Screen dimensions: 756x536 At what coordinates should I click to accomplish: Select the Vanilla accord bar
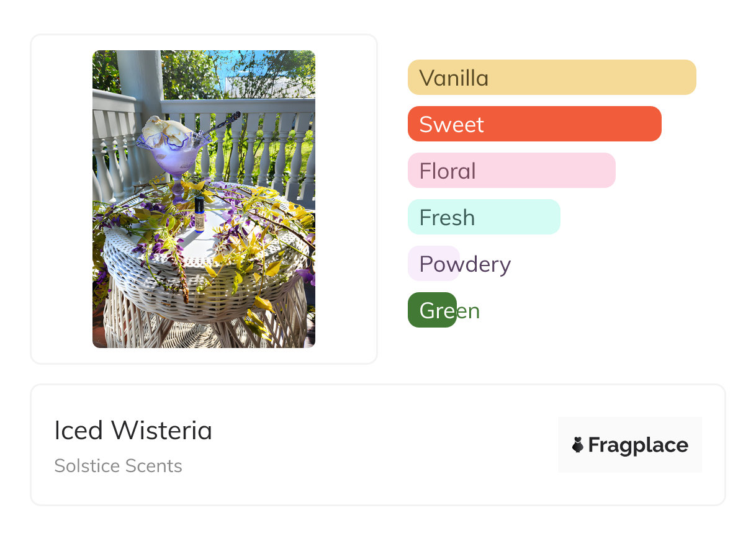[x=551, y=78]
